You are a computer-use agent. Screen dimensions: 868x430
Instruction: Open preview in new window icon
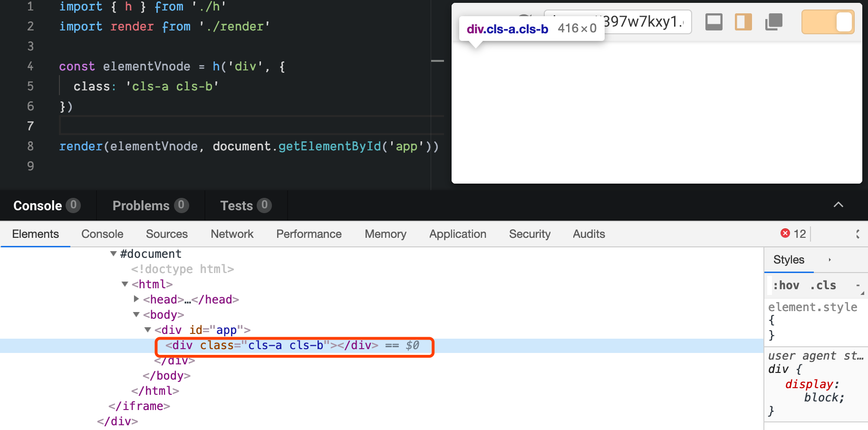tap(774, 22)
